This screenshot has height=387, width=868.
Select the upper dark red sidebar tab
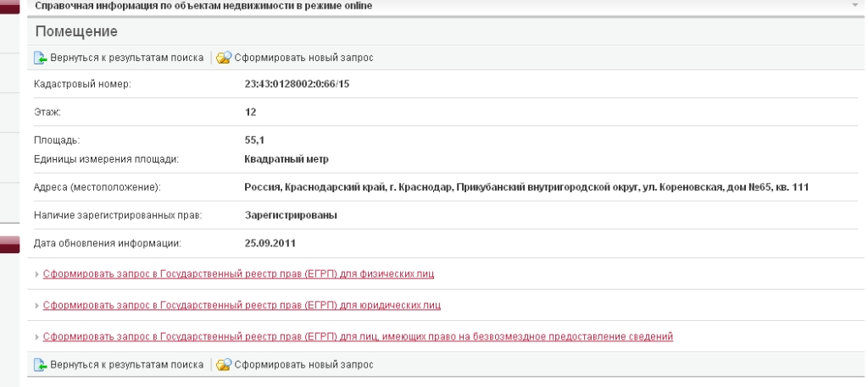(9, 7)
